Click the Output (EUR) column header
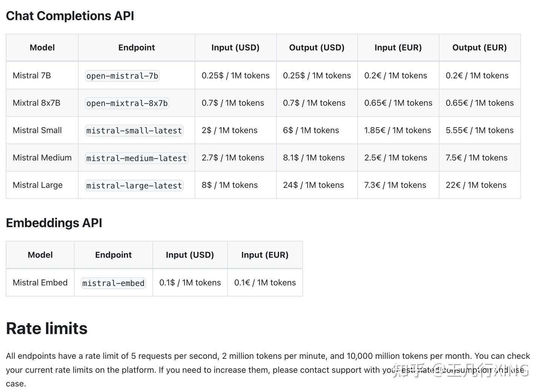This screenshot has height=392, width=543. coord(479,48)
